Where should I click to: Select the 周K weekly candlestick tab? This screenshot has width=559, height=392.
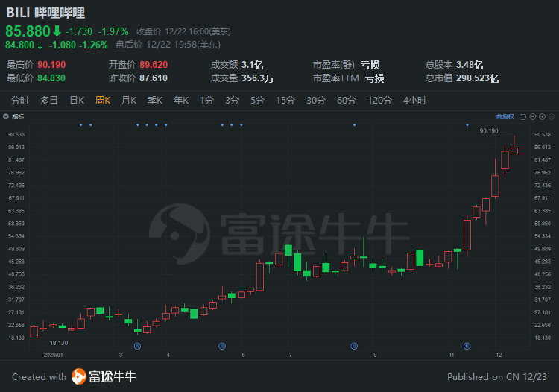click(103, 101)
